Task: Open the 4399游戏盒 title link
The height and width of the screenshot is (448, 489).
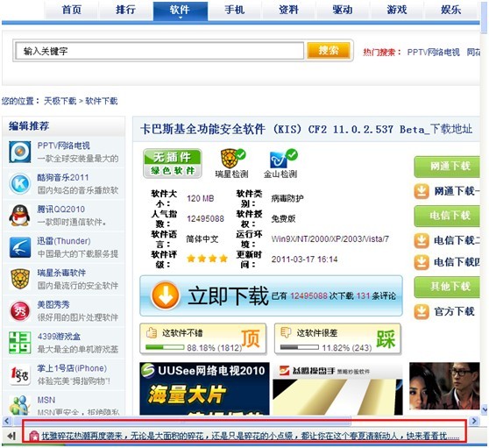Action: click(x=59, y=337)
